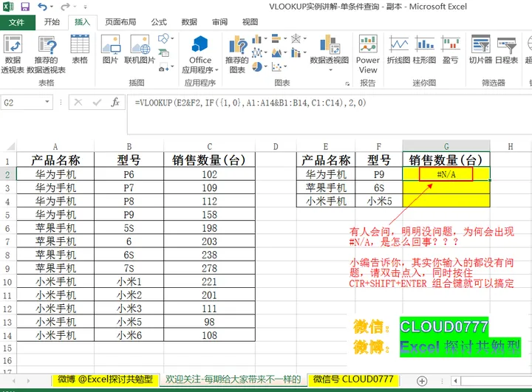Insert a Slicer (切片器)

pos(480,49)
